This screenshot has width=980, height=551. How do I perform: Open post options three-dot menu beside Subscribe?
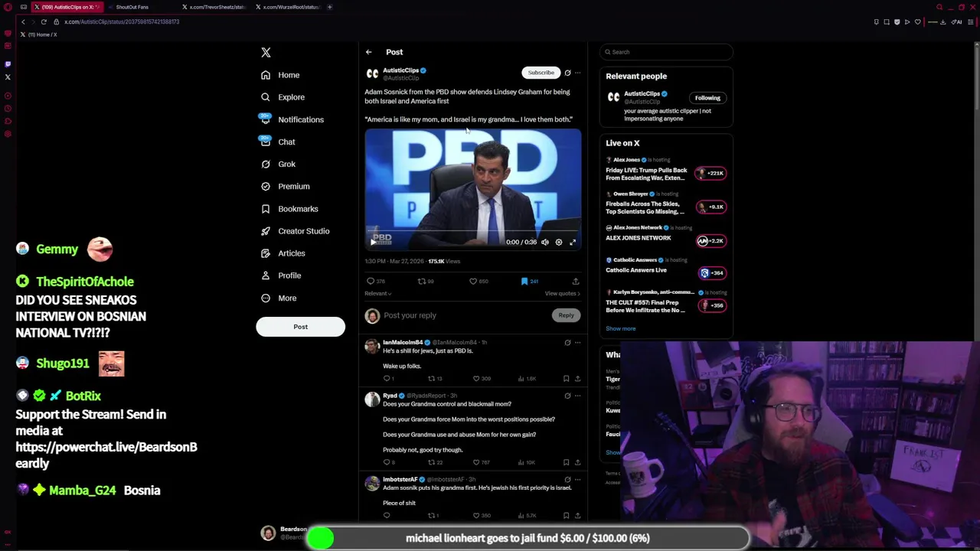coord(577,73)
